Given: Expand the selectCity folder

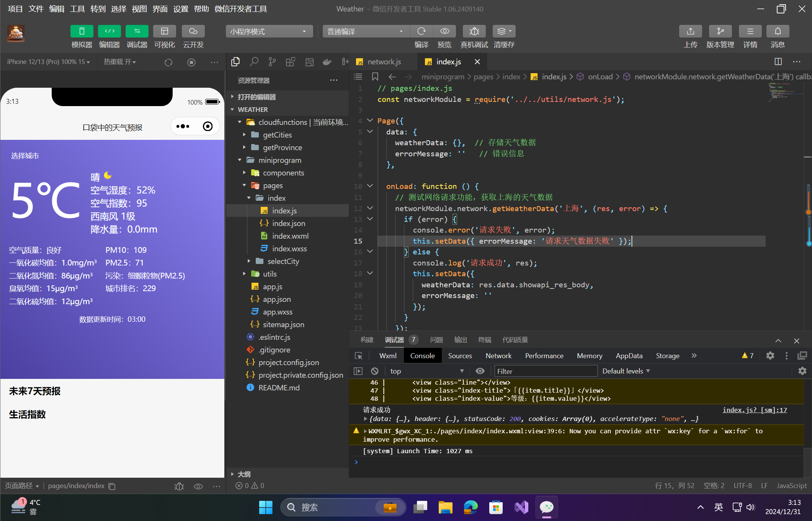Looking at the screenshot, I should [x=283, y=261].
